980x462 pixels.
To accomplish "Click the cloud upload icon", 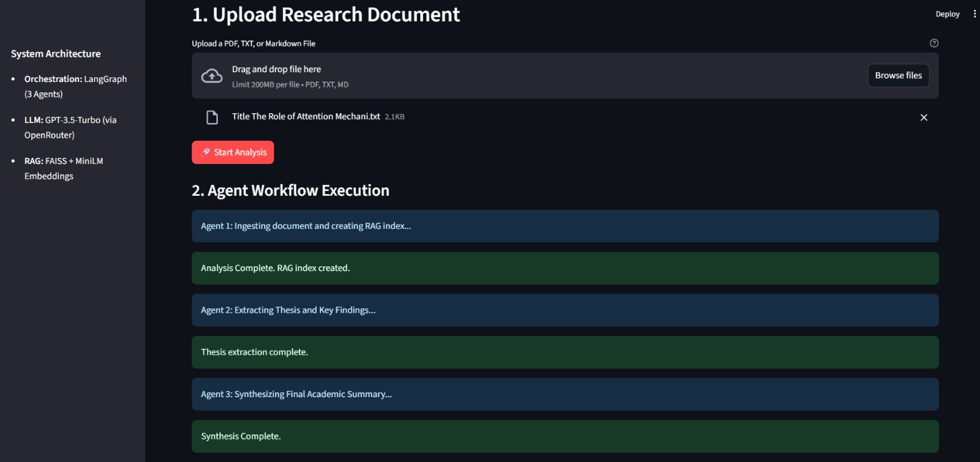I will [x=212, y=76].
